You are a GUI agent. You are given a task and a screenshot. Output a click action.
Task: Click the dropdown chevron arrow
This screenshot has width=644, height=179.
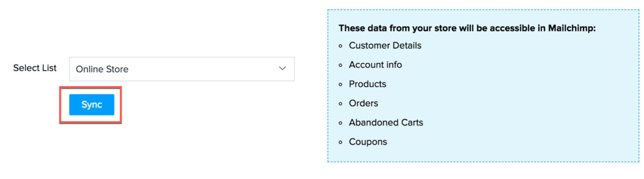coord(282,68)
